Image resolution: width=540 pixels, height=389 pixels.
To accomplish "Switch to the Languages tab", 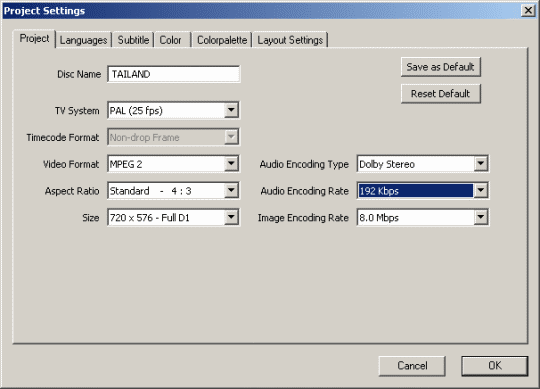I will 83,40.
